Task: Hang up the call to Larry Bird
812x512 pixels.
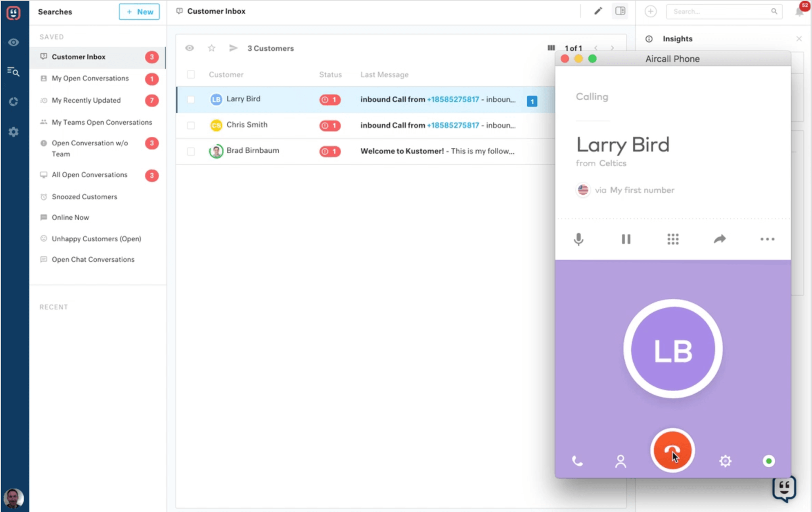Action: 672,451
